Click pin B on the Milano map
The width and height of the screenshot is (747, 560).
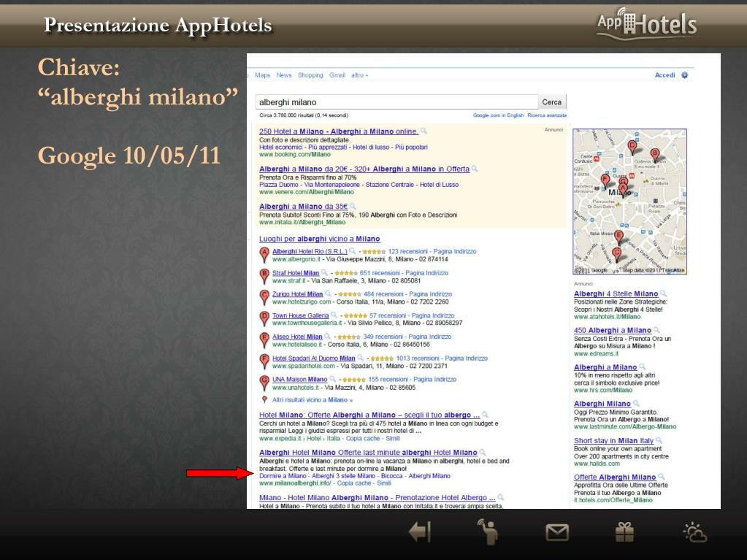pos(655,154)
